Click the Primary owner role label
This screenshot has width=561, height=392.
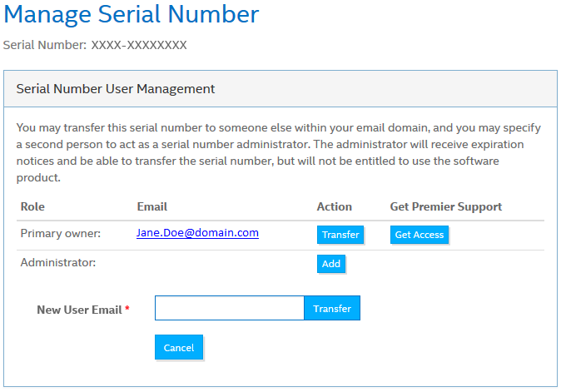(x=60, y=234)
